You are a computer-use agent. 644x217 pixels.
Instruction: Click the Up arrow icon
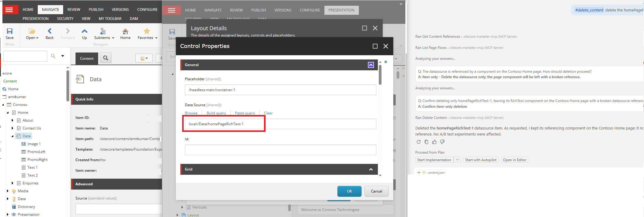click(x=85, y=31)
